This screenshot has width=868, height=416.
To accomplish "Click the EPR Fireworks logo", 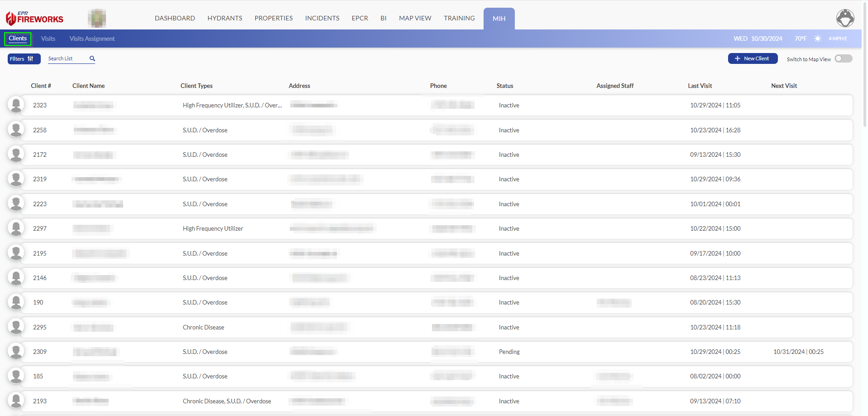I will click(34, 18).
